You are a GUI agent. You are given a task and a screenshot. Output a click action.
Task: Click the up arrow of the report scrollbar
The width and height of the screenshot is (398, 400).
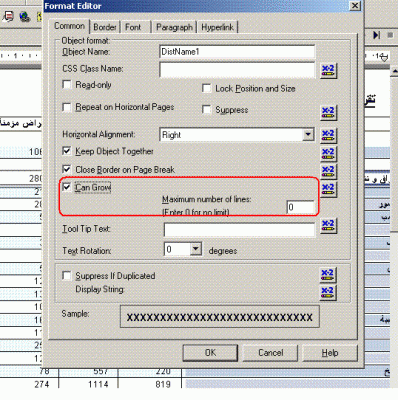click(x=394, y=71)
